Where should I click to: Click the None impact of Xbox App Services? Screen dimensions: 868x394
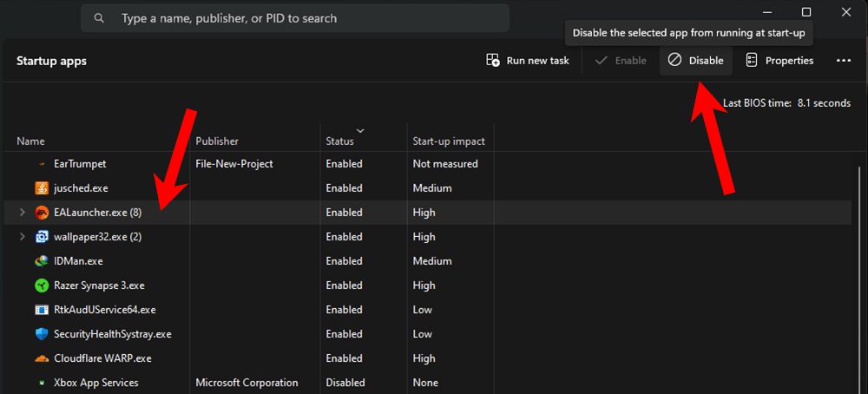pyautogui.click(x=425, y=383)
